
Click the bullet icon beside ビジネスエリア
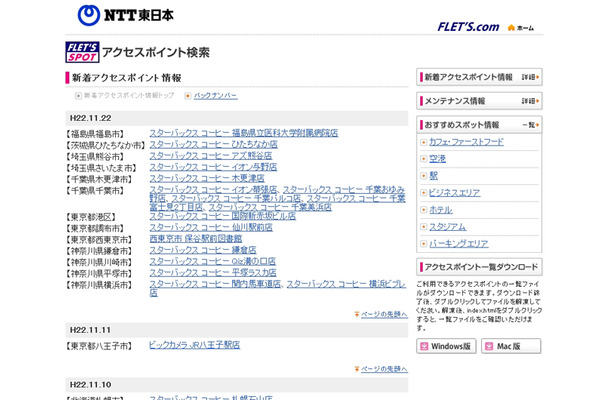point(424,193)
